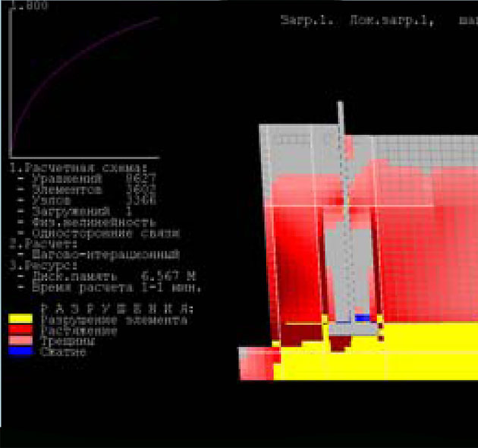
Task: Click the 'Диск.память' disk memory line
Action: click(x=104, y=276)
